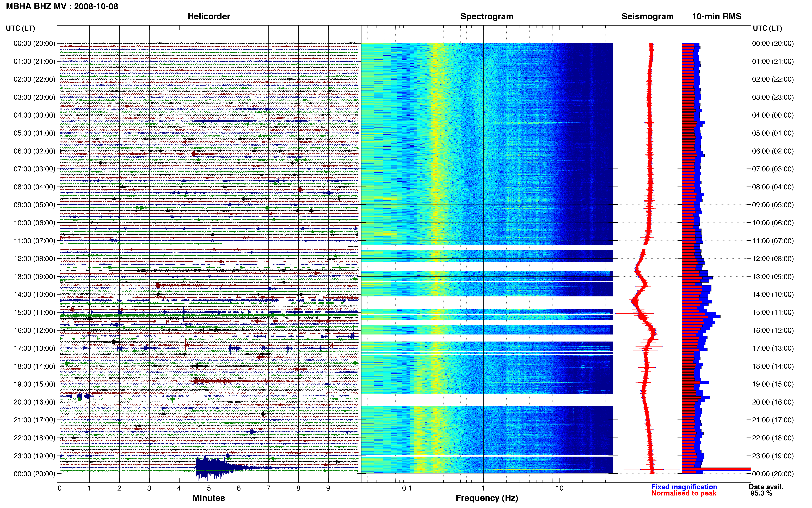Click "22:00 (18:00)" on the left time axis
This screenshot has width=812, height=508.
[x=34, y=438]
